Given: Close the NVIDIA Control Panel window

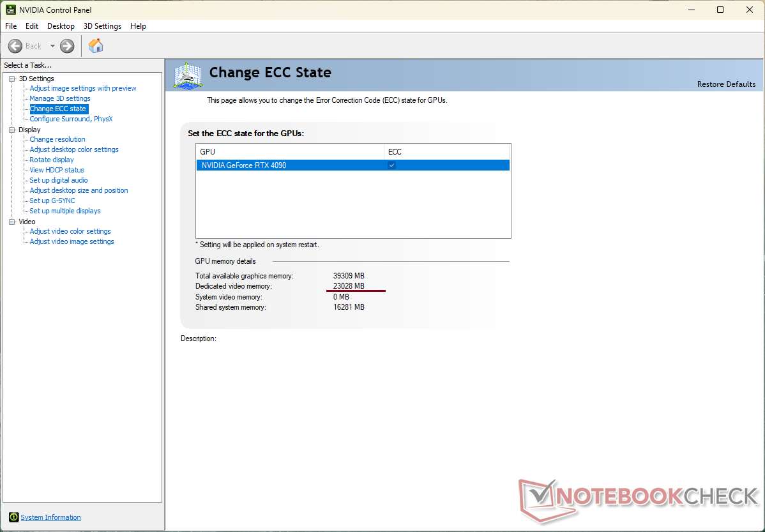Looking at the screenshot, I should tap(750, 10).
